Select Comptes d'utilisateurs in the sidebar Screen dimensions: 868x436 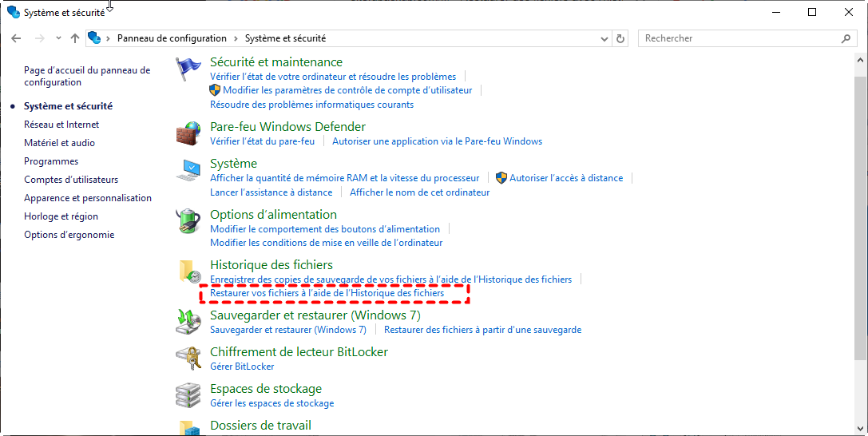click(x=71, y=179)
